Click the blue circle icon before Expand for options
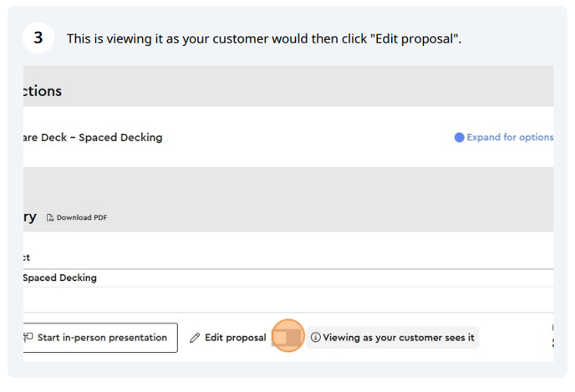The width and height of the screenshot is (575, 392). click(x=459, y=138)
